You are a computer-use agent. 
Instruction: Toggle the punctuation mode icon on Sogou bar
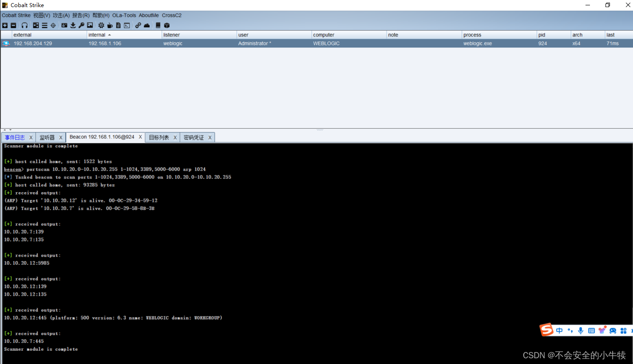tap(570, 330)
